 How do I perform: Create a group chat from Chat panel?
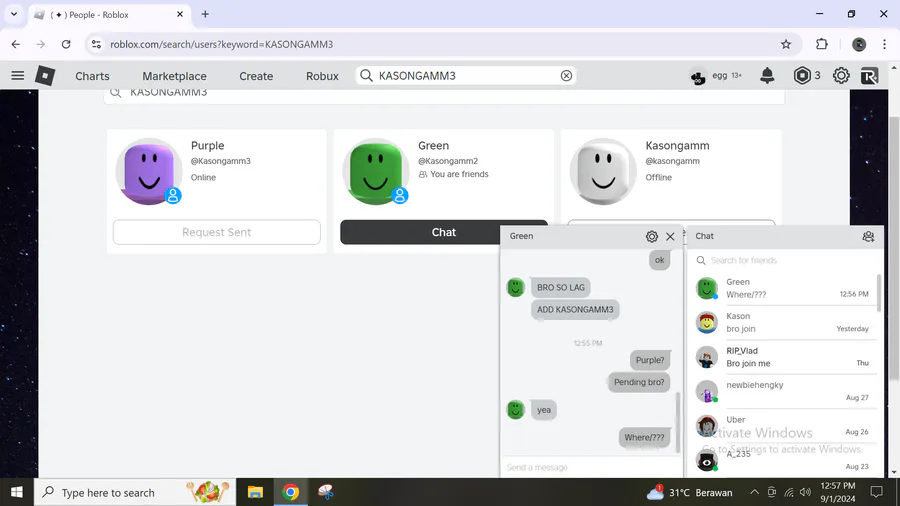868,236
